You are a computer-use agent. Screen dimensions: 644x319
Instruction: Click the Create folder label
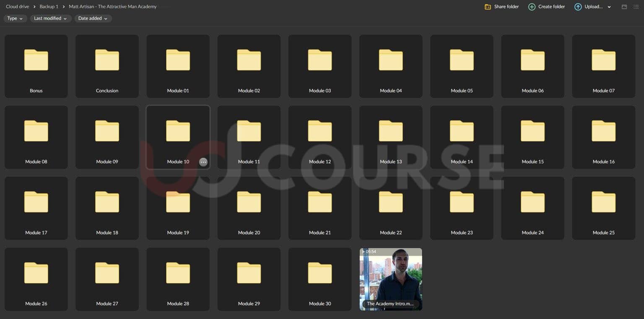pyautogui.click(x=551, y=7)
